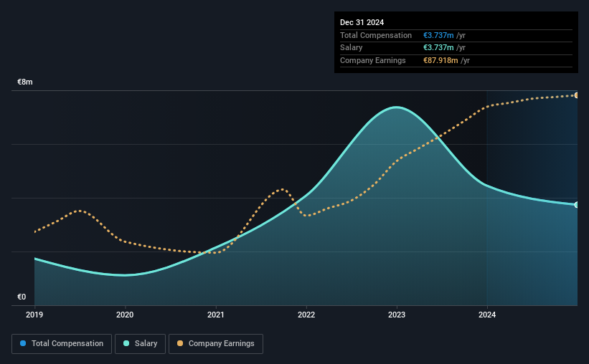The width and height of the screenshot is (589, 364).
Task: Click the 2024 x-axis label
Action: tap(487, 315)
